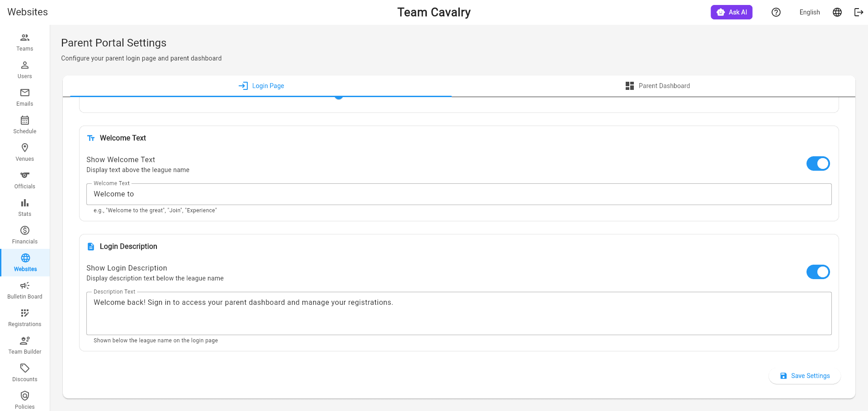Open the Discounts section
868x411 pixels.
coord(25,373)
